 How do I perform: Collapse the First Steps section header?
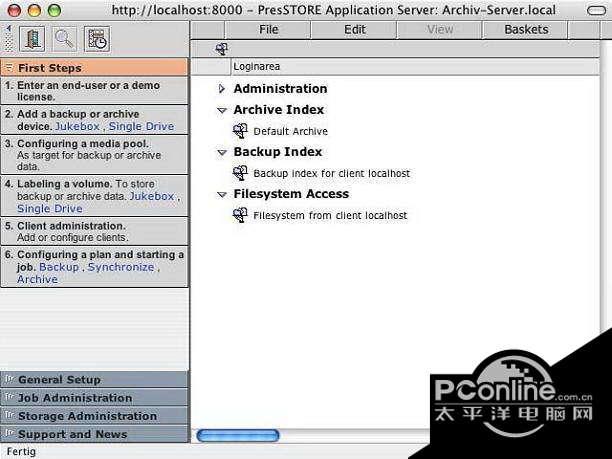pos(94,68)
